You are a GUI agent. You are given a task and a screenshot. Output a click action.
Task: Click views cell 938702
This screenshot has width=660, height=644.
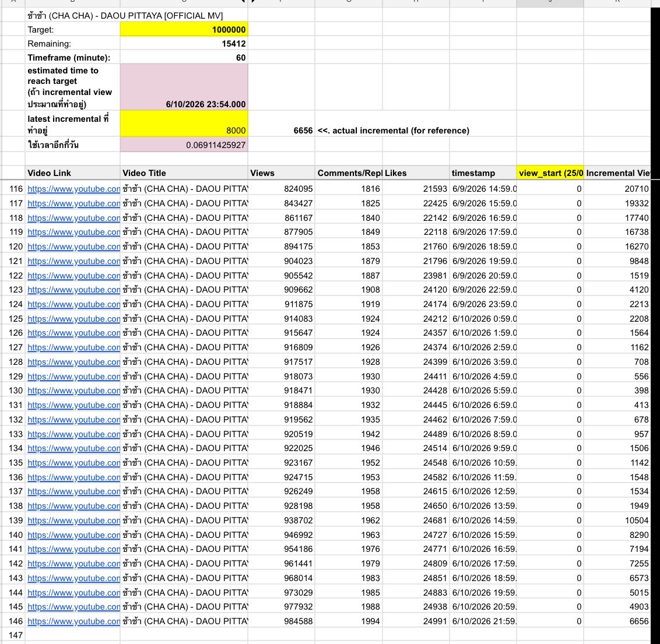pyautogui.click(x=282, y=520)
